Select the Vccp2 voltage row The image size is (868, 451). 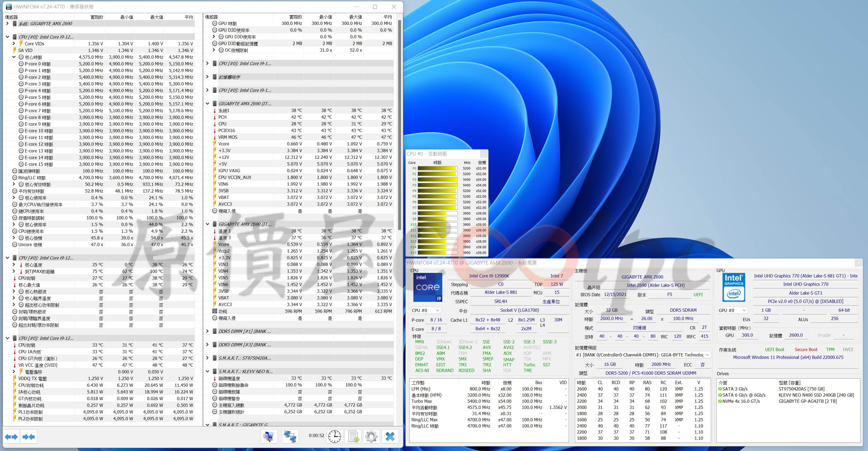coord(299,251)
